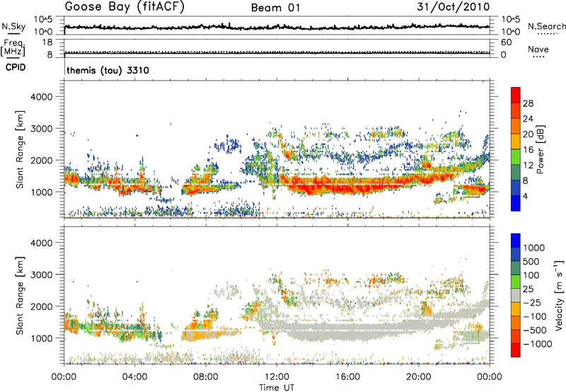Click the 2000 tick on the velocity panel
Screen dimensions: 566x392
tap(42, 306)
